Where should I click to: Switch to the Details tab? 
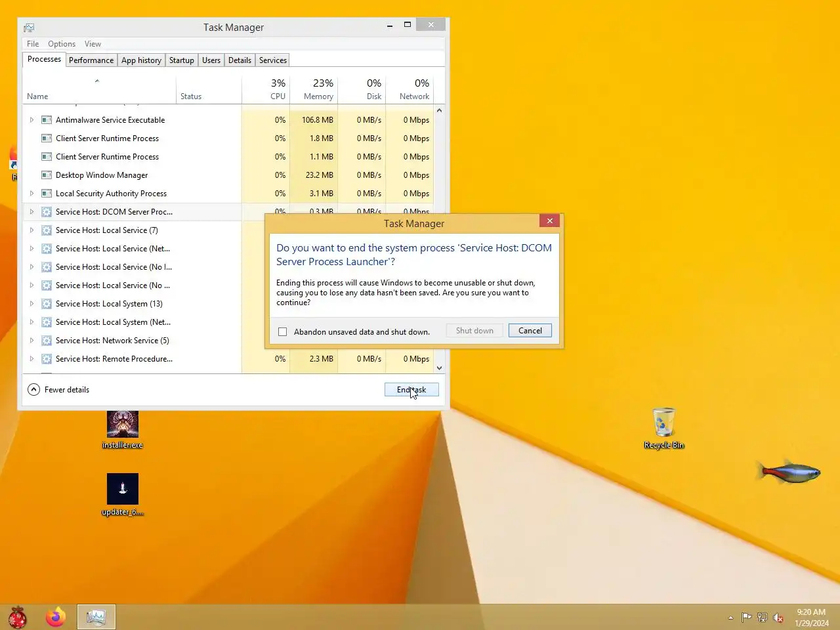pos(240,60)
